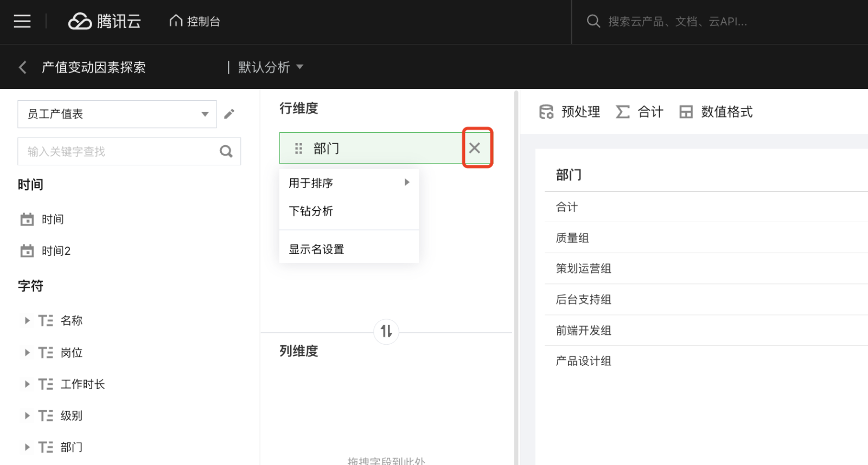This screenshot has width=868, height=465.
Task: Select the 产品设计组 row
Action: (706, 361)
